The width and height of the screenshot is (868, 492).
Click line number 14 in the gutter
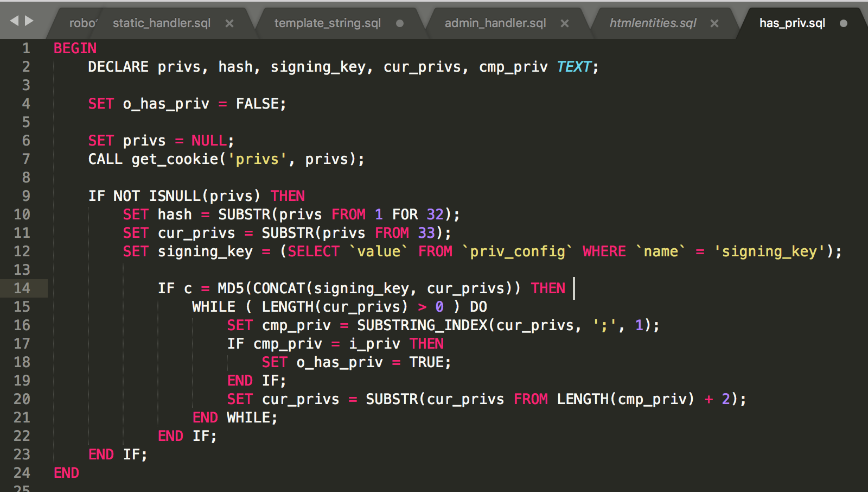(x=22, y=288)
